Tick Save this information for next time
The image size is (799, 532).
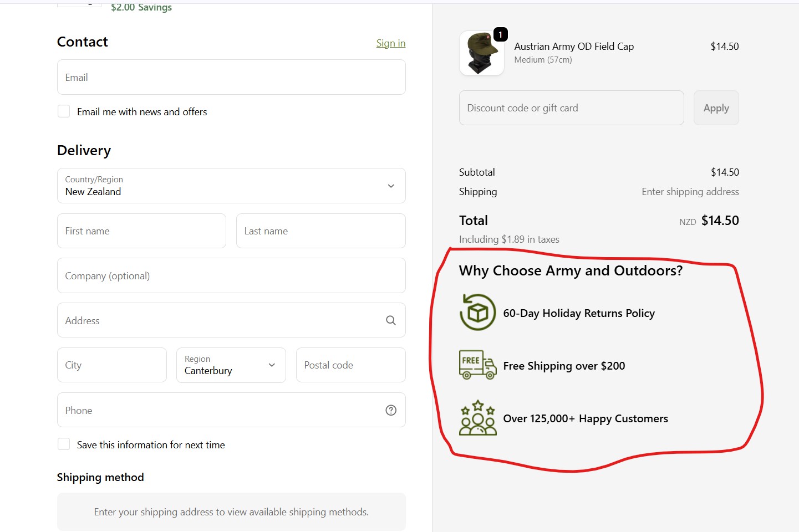pos(64,444)
